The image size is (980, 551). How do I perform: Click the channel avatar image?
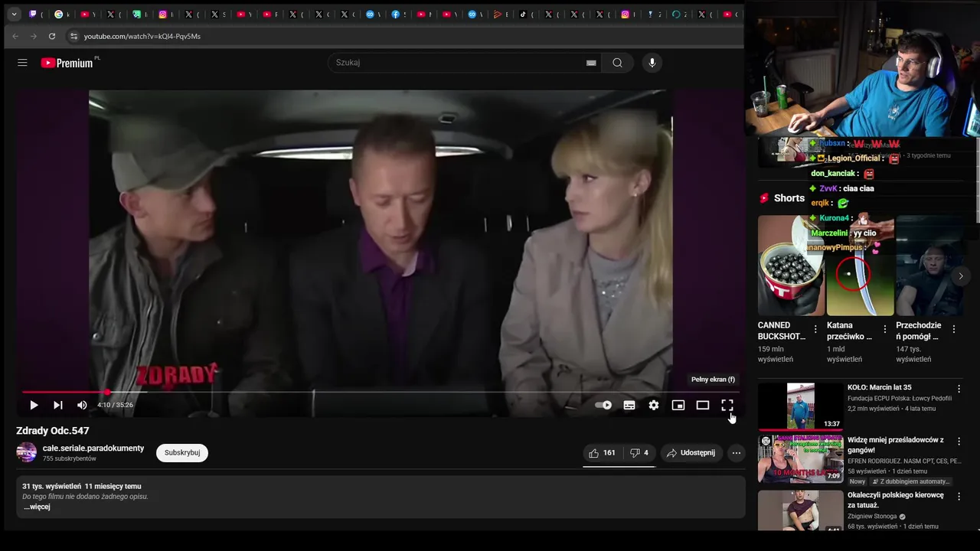click(x=27, y=452)
